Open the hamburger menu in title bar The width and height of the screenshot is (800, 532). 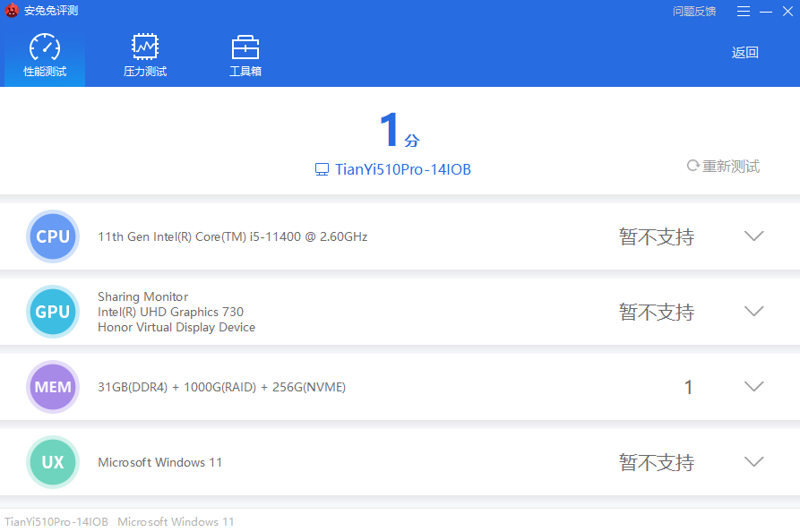[x=744, y=11]
